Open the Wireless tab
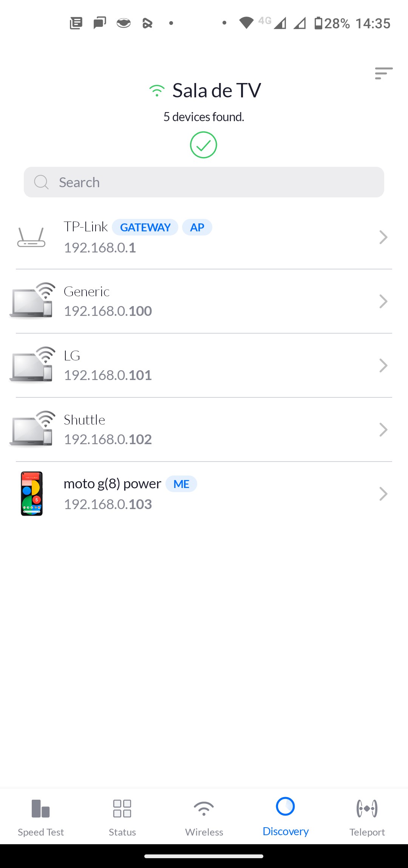 (x=204, y=817)
